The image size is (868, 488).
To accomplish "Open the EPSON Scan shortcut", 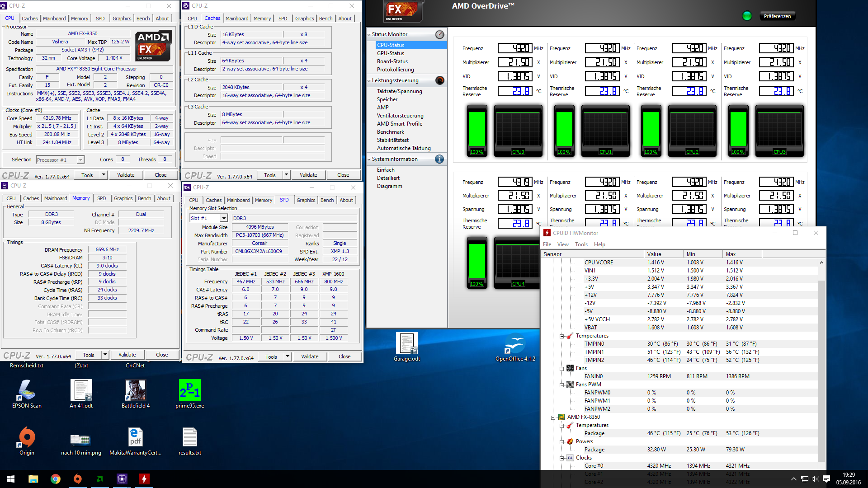I will pyautogui.click(x=27, y=390).
